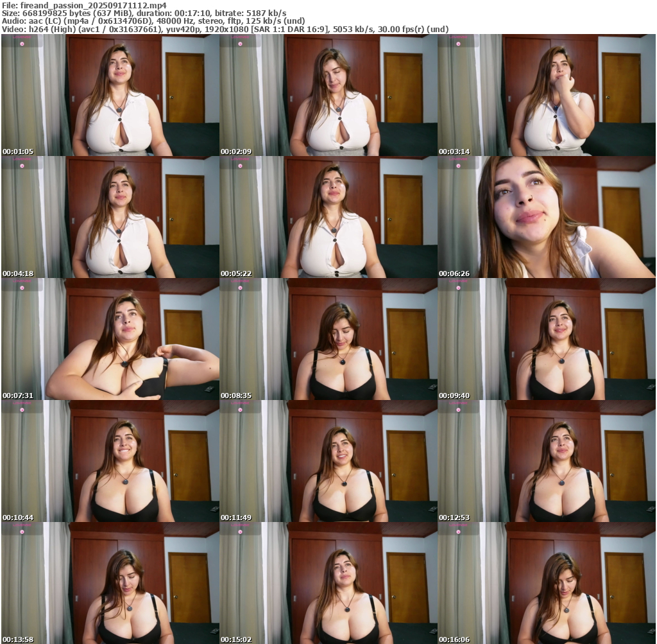Pick the frame marked 00:10:44

(x=110, y=461)
